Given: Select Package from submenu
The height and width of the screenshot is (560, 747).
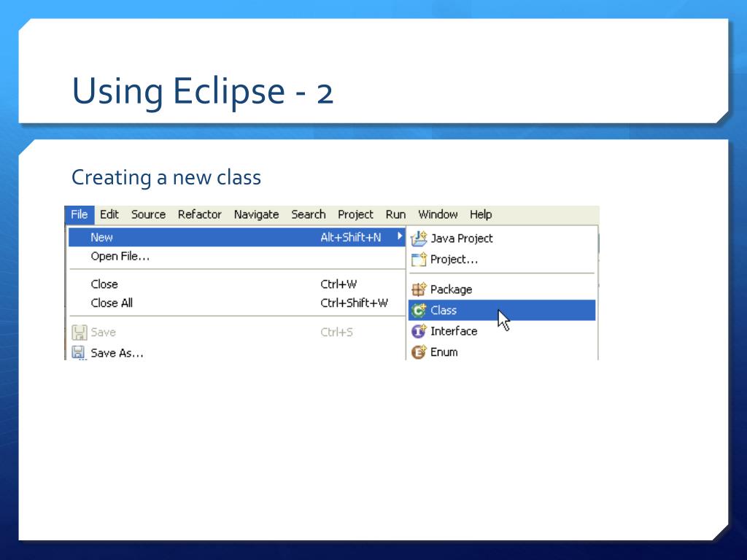Looking at the screenshot, I should point(502,289).
